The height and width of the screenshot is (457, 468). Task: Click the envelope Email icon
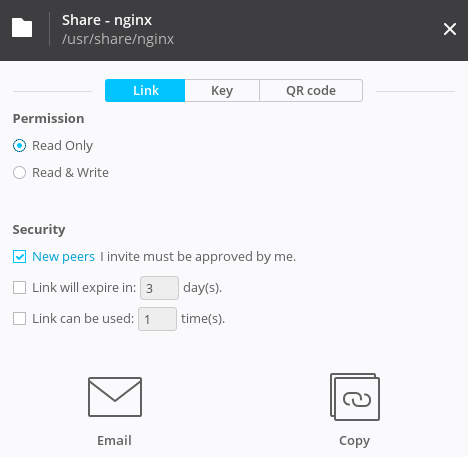coord(115,397)
